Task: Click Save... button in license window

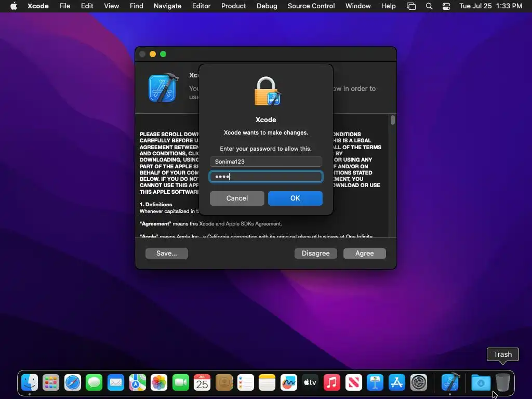Action: pos(167,254)
